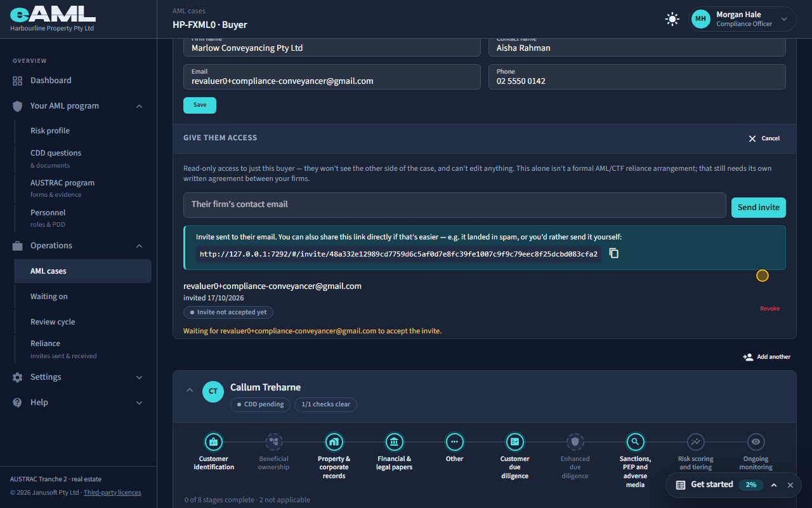This screenshot has height=508, width=812.
Task: Toggle the light/dark theme sun icon
Action: (672, 19)
